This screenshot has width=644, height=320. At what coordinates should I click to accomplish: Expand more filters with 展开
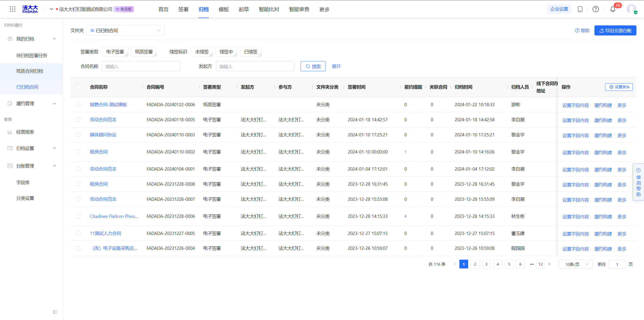coord(336,66)
